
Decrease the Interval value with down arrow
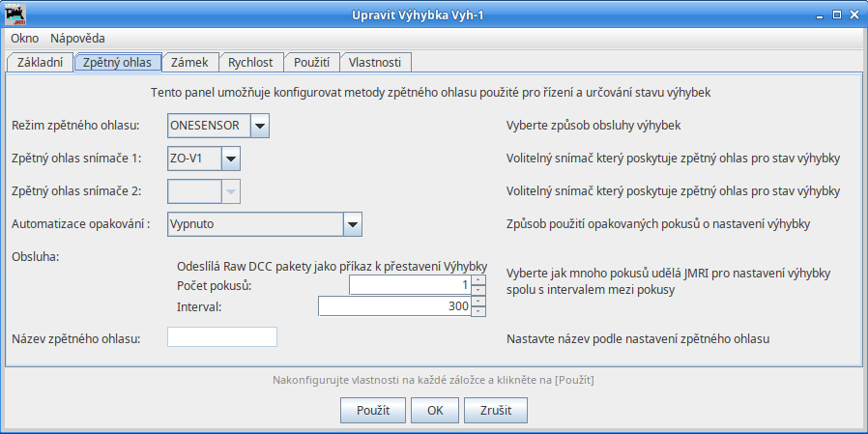click(x=478, y=311)
